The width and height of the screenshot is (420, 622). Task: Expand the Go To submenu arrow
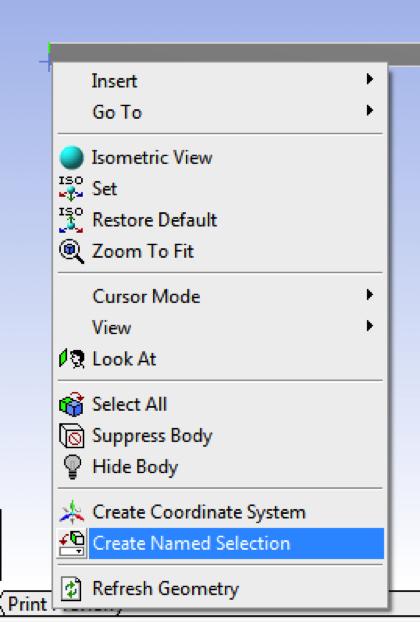370,110
